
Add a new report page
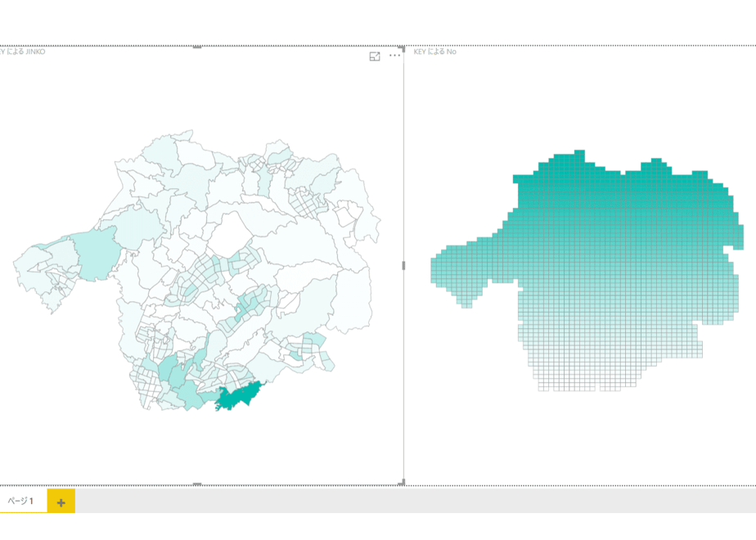[61, 502]
